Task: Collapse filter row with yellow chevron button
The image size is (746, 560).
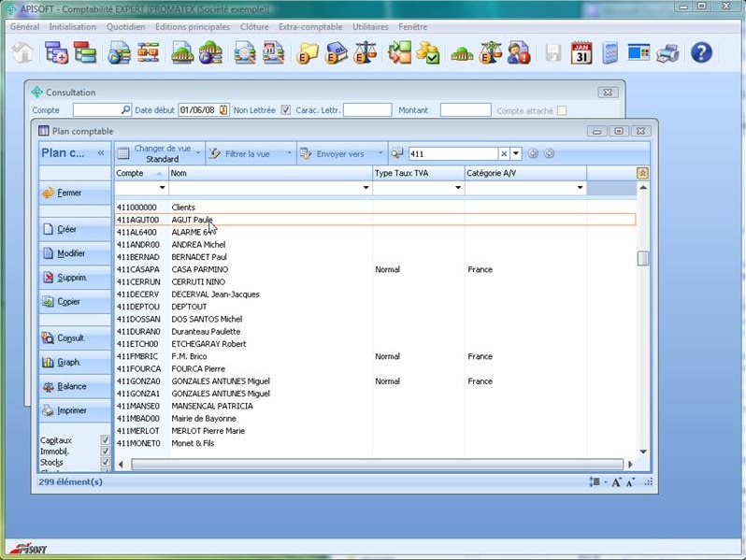Action: (x=642, y=173)
